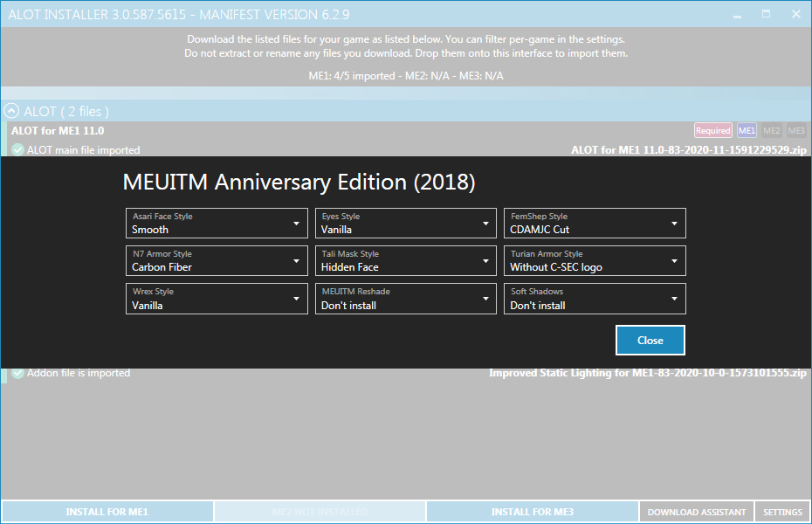The height and width of the screenshot is (524, 812).
Task: Click the ALOT for ME1 zip filename
Action: coord(689,150)
